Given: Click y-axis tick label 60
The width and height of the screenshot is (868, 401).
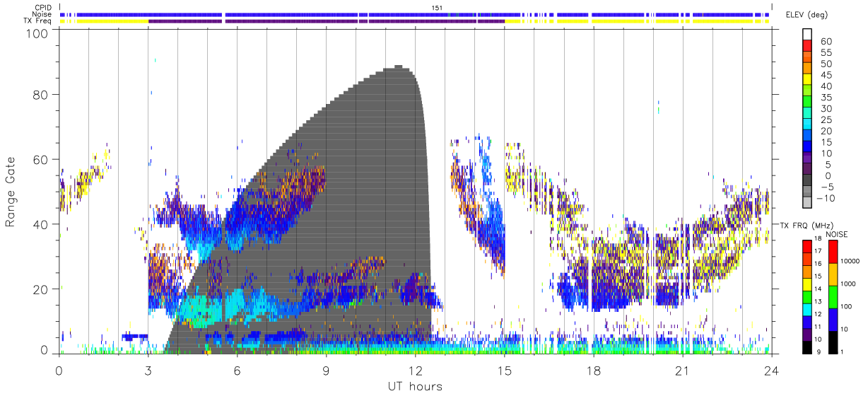Looking at the screenshot, I should 42,160.
